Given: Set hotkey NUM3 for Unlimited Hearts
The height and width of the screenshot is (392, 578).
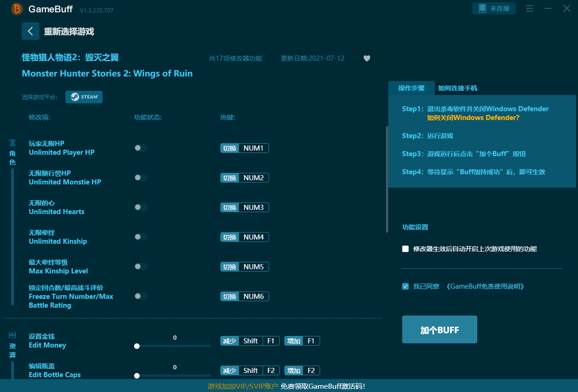Looking at the screenshot, I should click(244, 208).
